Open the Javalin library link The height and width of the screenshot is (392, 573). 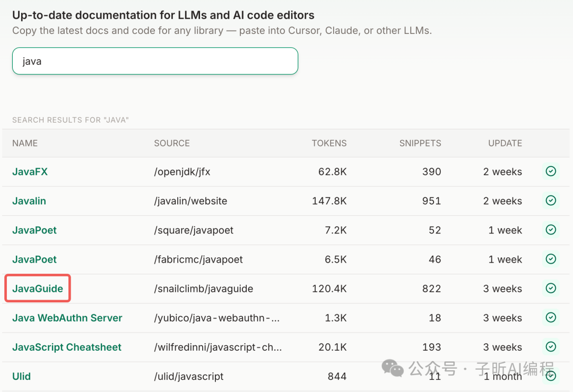(x=29, y=201)
